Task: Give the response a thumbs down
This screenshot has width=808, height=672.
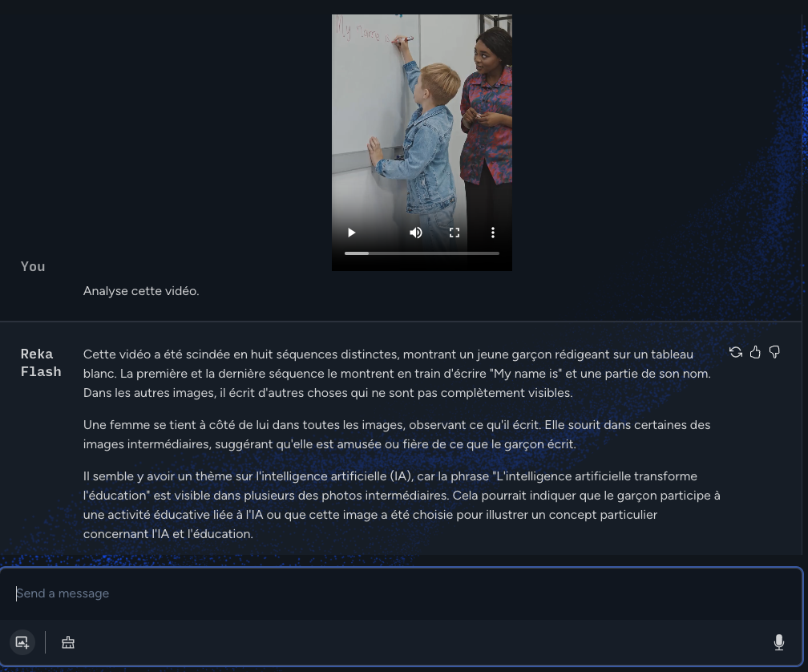Action: (x=774, y=352)
